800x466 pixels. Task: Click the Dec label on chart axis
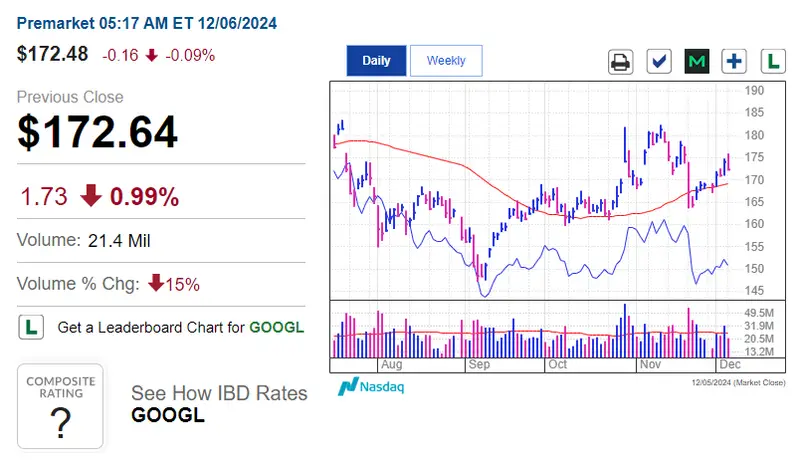[730, 364]
